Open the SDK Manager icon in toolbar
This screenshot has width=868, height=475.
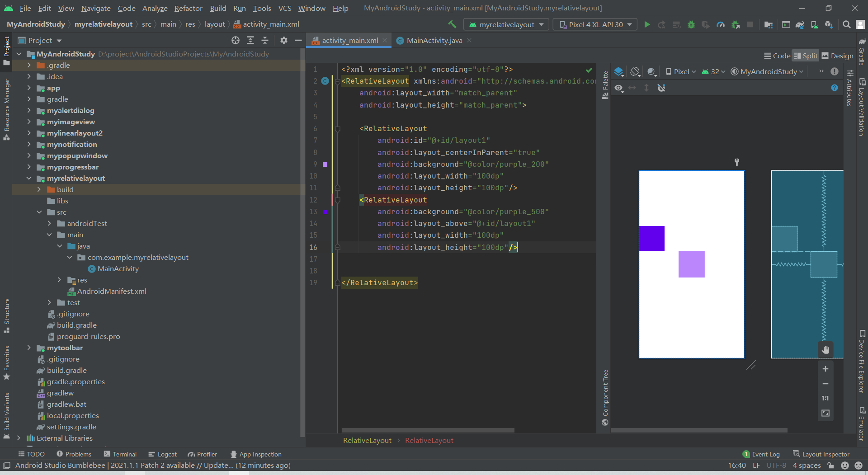coord(829,24)
